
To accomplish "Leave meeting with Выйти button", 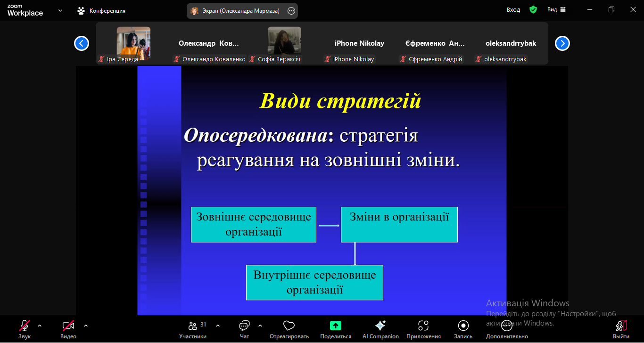I will coord(621,329).
